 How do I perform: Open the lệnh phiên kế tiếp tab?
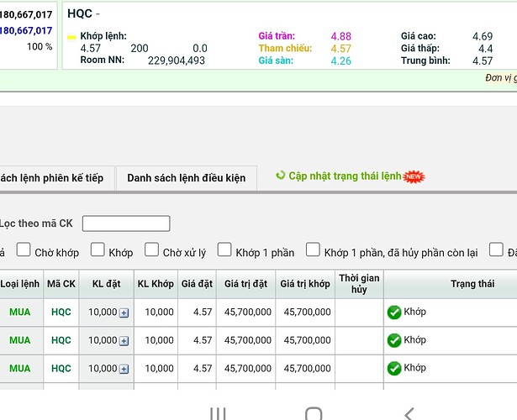(x=57, y=178)
